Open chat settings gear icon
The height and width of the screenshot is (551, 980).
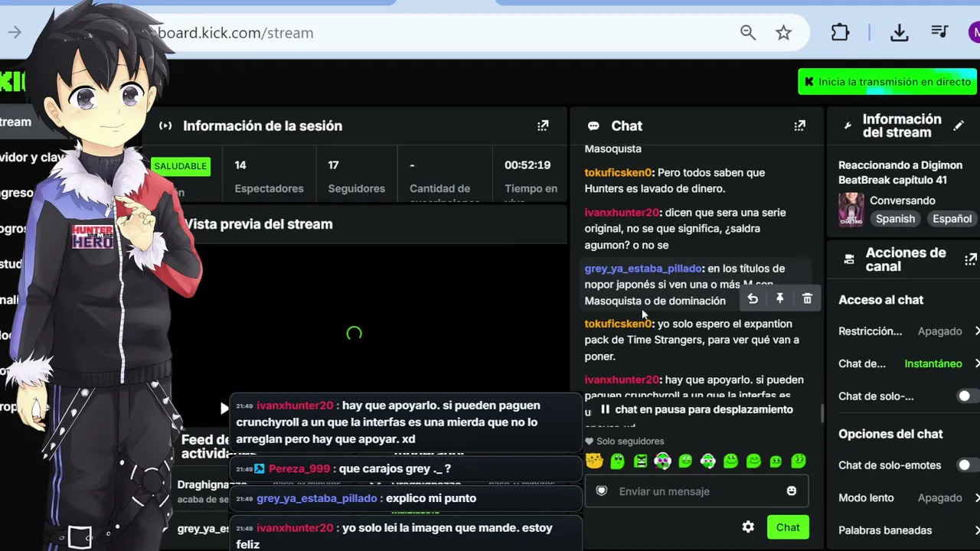pos(748,527)
